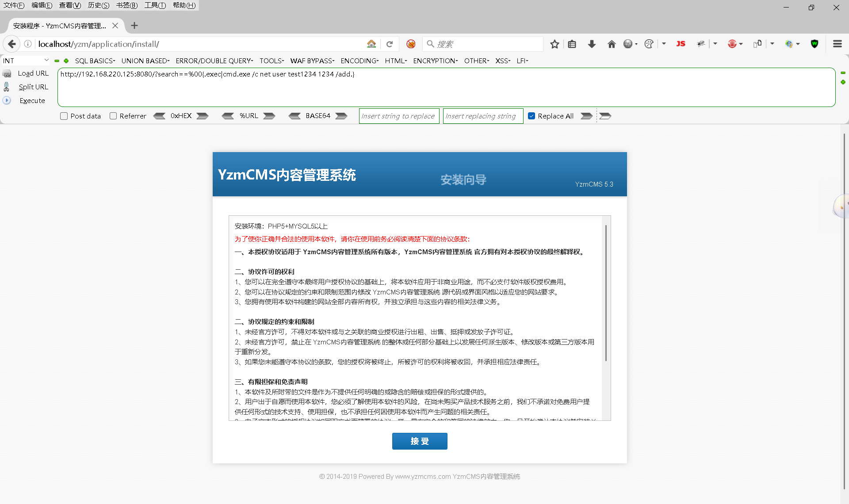
Task: Click the reload page icon
Action: tap(390, 44)
